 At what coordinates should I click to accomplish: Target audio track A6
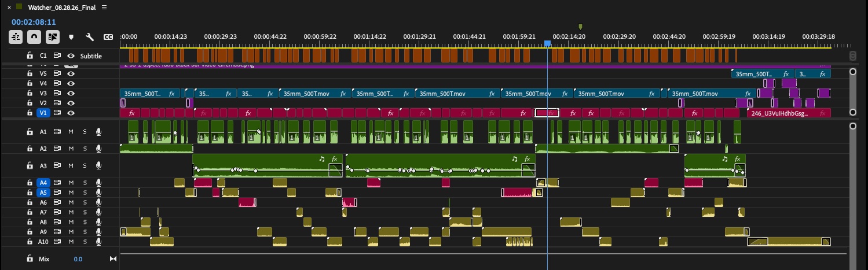coord(43,202)
